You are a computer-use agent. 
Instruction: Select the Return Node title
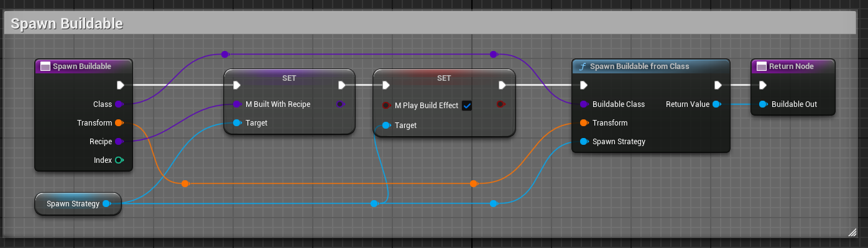[x=792, y=67]
